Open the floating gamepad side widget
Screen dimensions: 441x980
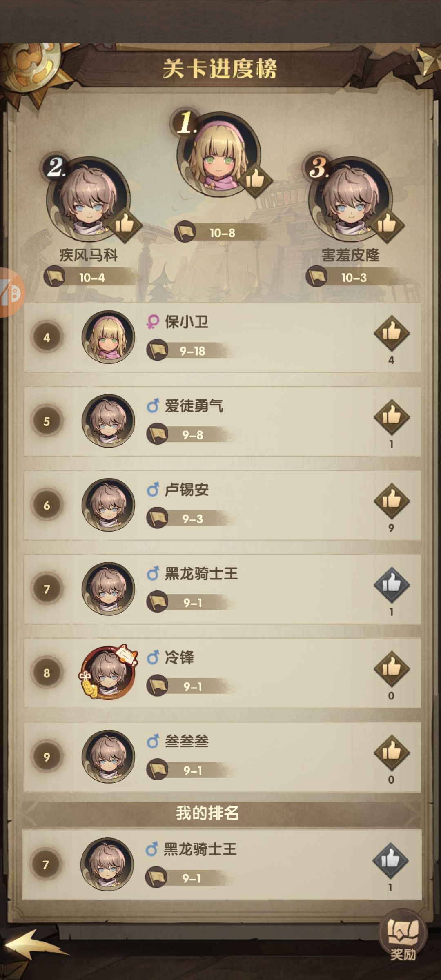tap(11, 292)
